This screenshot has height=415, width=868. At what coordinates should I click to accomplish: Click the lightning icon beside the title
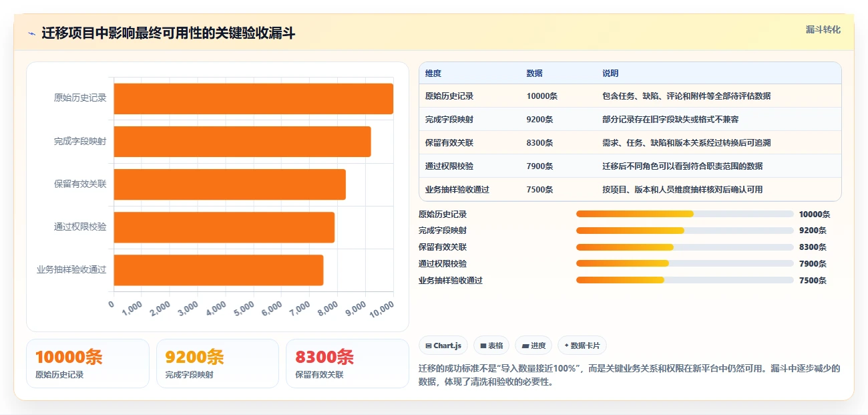(31, 33)
